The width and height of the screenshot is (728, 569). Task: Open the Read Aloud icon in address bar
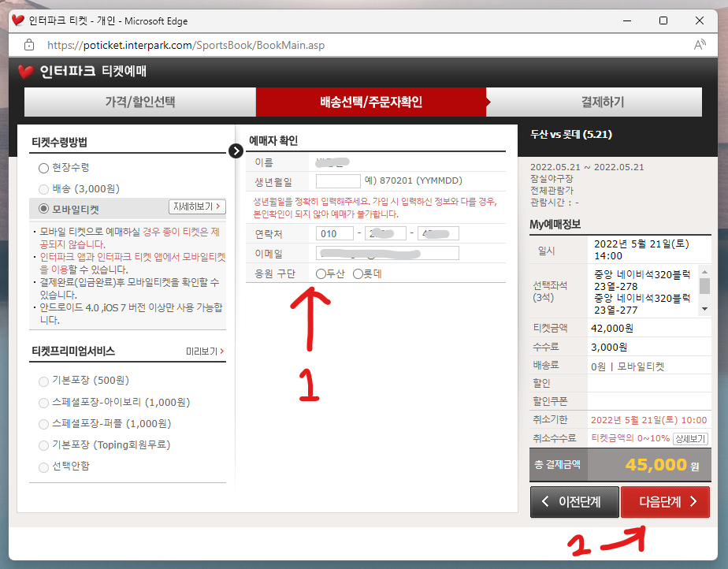pyautogui.click(x=699, y=45)
